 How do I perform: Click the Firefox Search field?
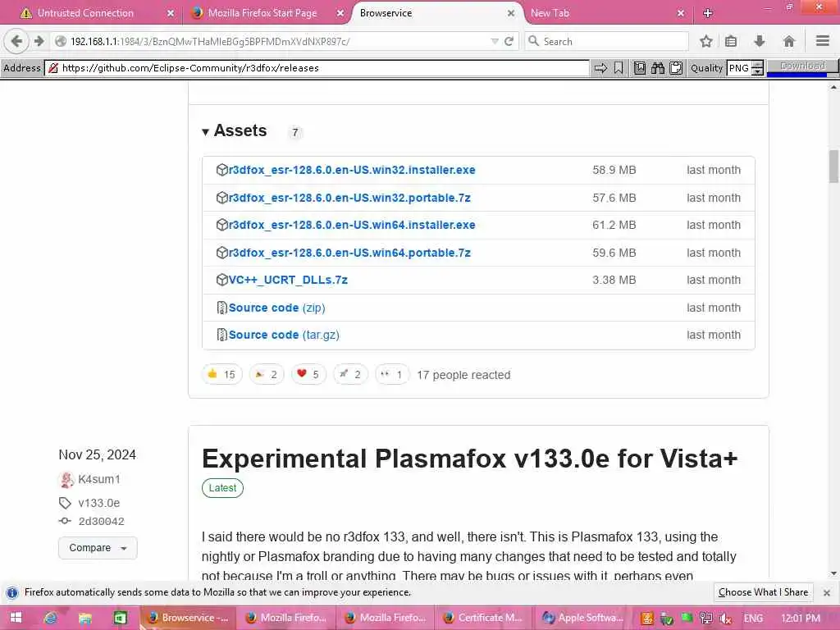[x=607, y=41]
